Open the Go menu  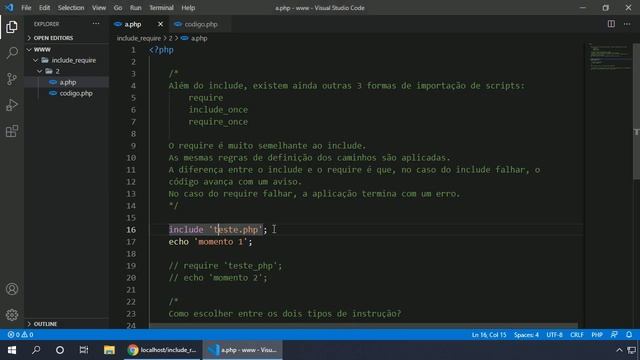click(x=118, y=8)
